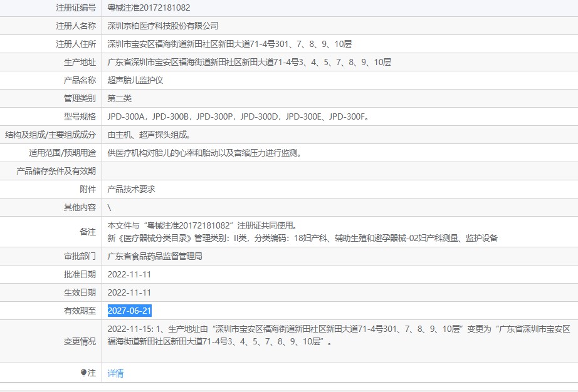The height and width of the screenshot is (392, 578).
Task: Click the remark line 新《医疗器械分类目录》管理类别
Action: click(x=302, y=238)
